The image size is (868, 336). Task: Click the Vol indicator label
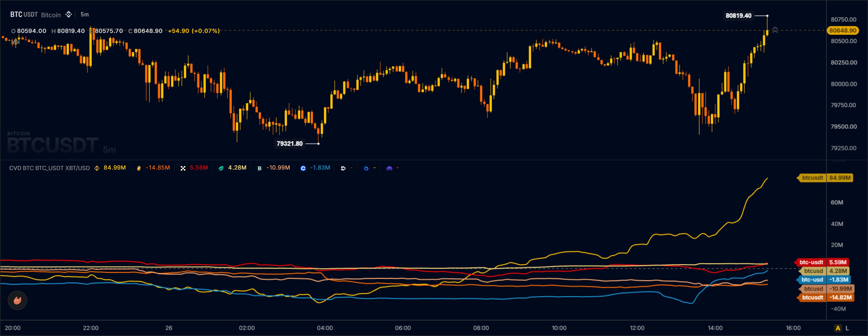tap(15, 42)
